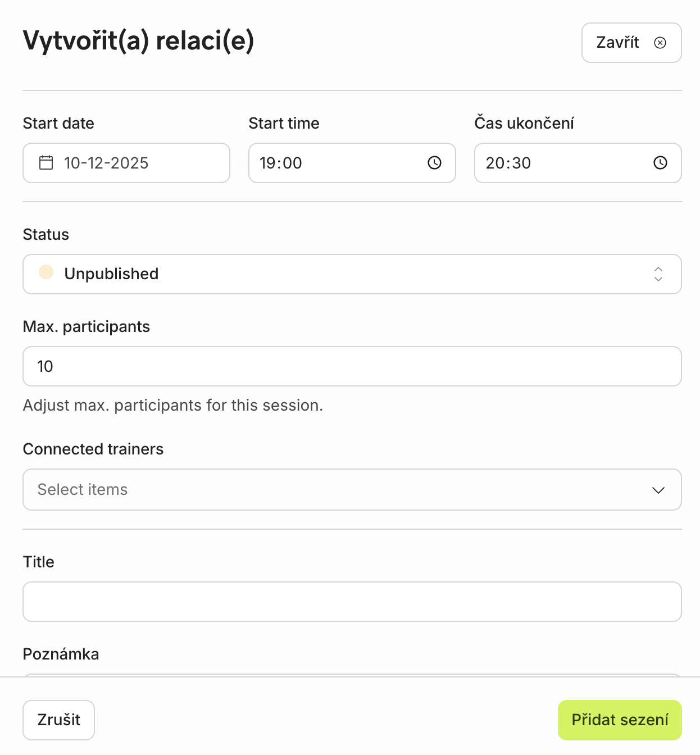Click the Adjust max. participants helper text

[173, 405]
